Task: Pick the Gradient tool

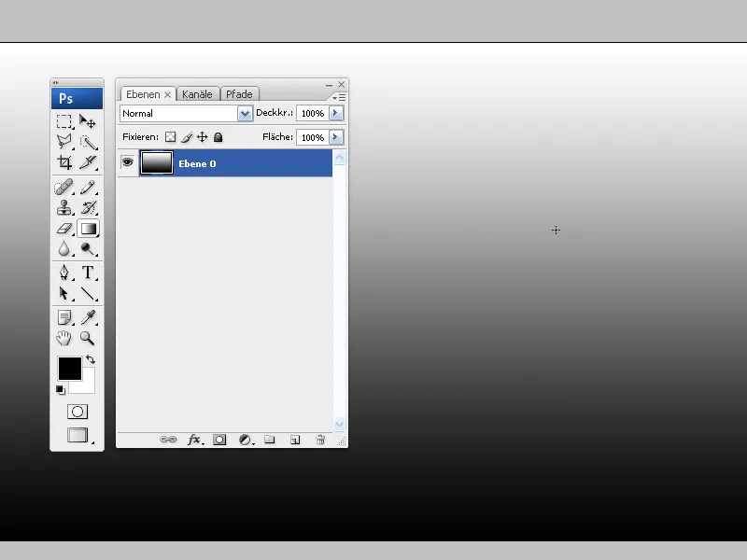Action: click(x=89, y=229)
